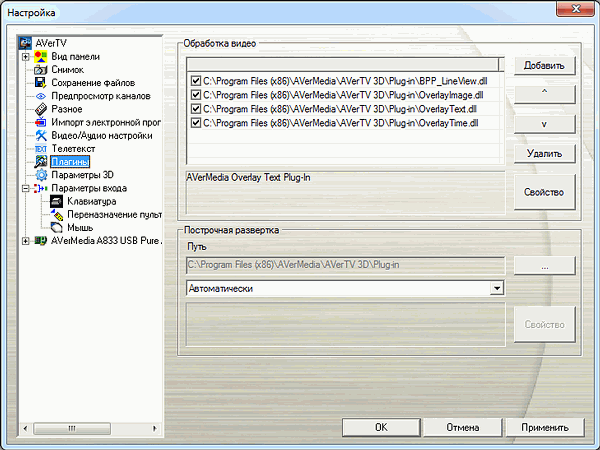Screen dimensions: 600x450
Task: Click the Снимок camera icon
Action: coord(41,70)
